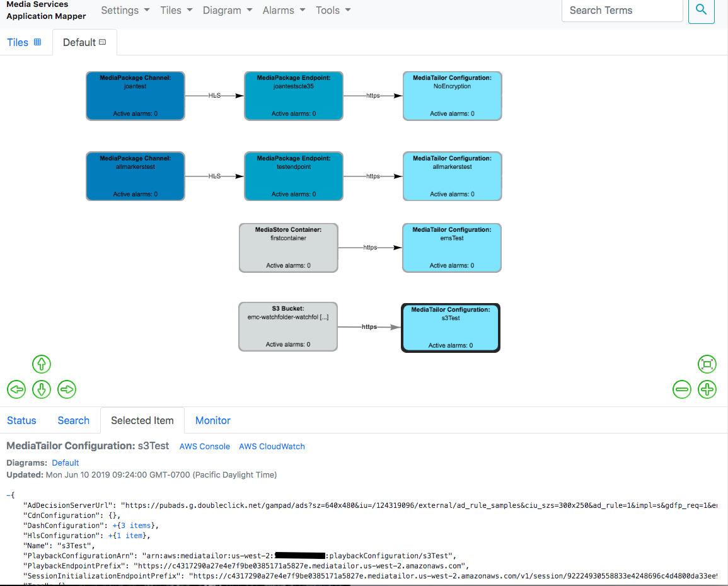Fit diagram to view icon
This screenshot has height=586, width=728.
point(707,364)
